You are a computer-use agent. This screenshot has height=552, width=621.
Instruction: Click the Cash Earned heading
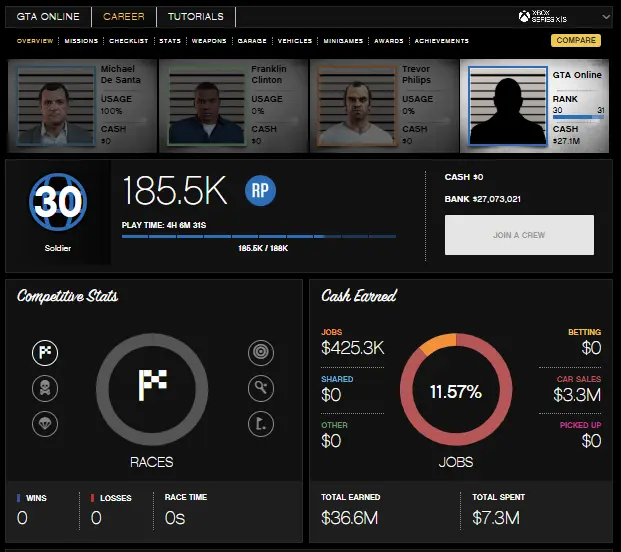pos(359,296)
